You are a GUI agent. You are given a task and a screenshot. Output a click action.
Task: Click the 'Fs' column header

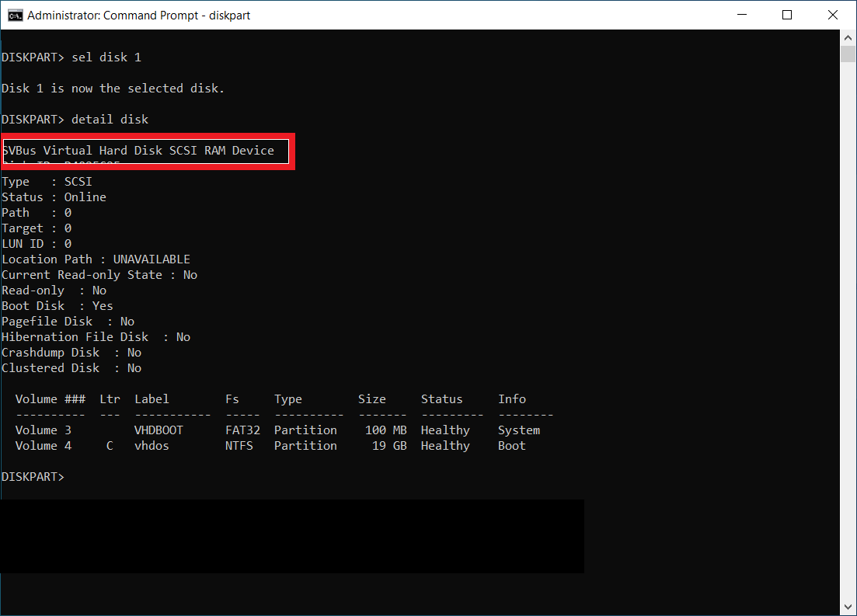(x=232, y=399)
